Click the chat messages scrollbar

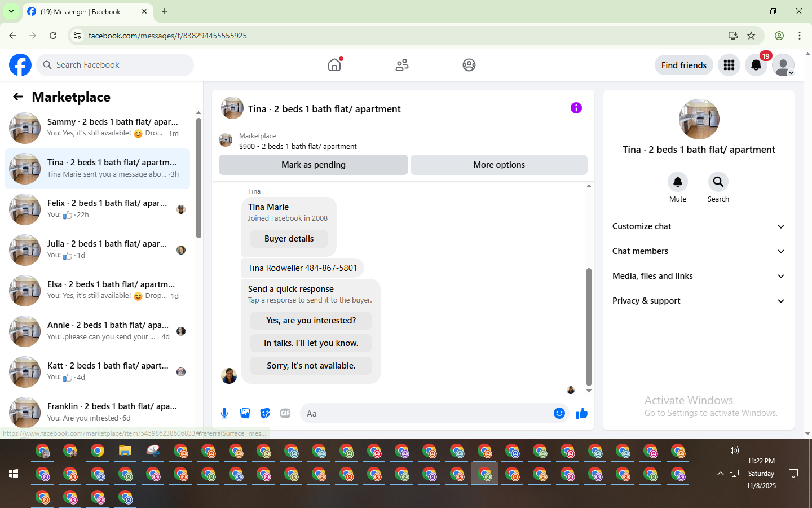[x=589, y=326]
